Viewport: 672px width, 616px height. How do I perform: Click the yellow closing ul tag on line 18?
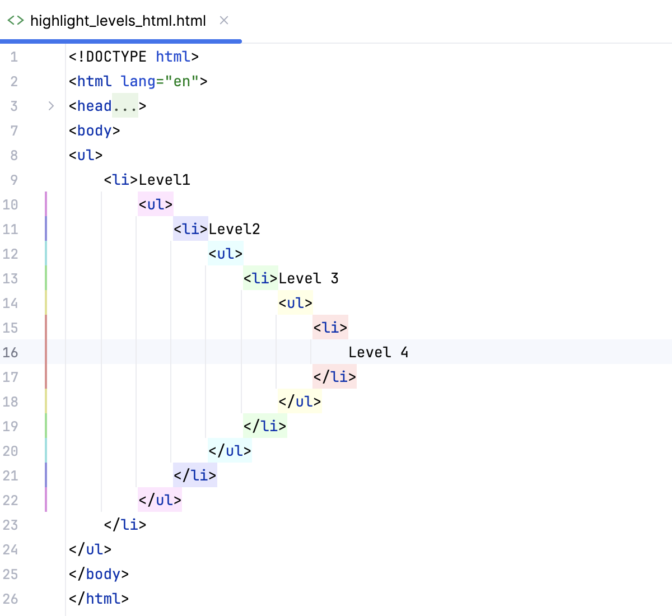[300, 402]
